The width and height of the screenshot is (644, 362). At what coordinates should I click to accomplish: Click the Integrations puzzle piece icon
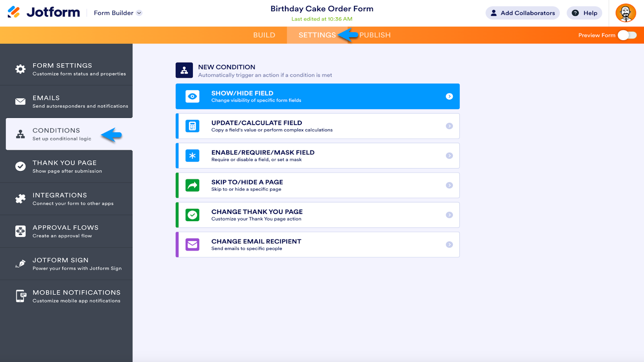21,199
